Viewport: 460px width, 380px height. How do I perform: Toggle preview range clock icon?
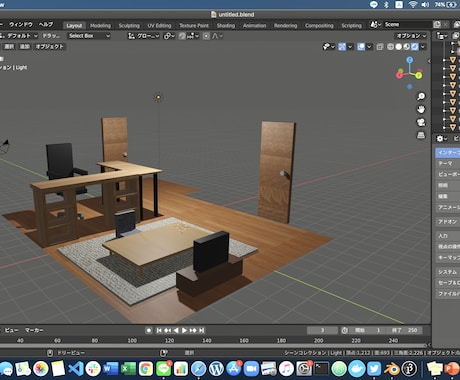tap(344, 330)
